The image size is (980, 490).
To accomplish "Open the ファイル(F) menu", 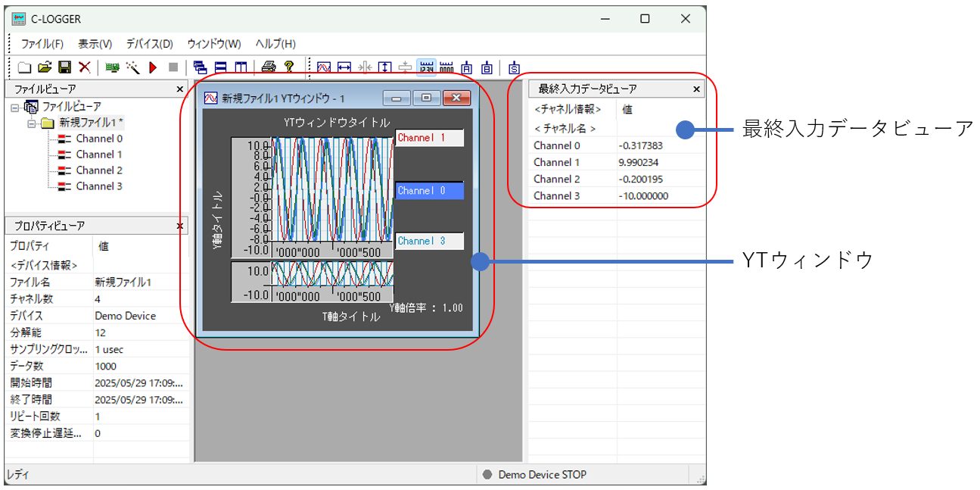I will [42, 44].
